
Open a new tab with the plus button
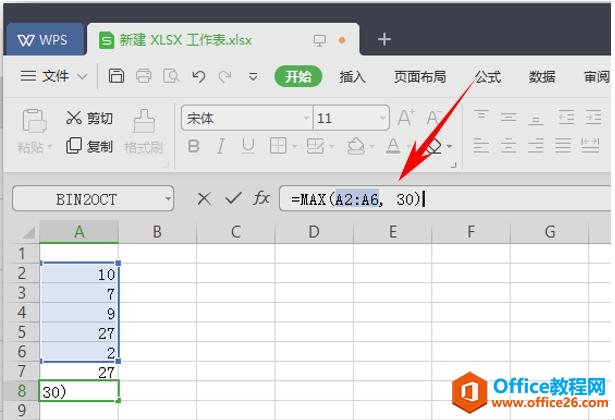384,39
